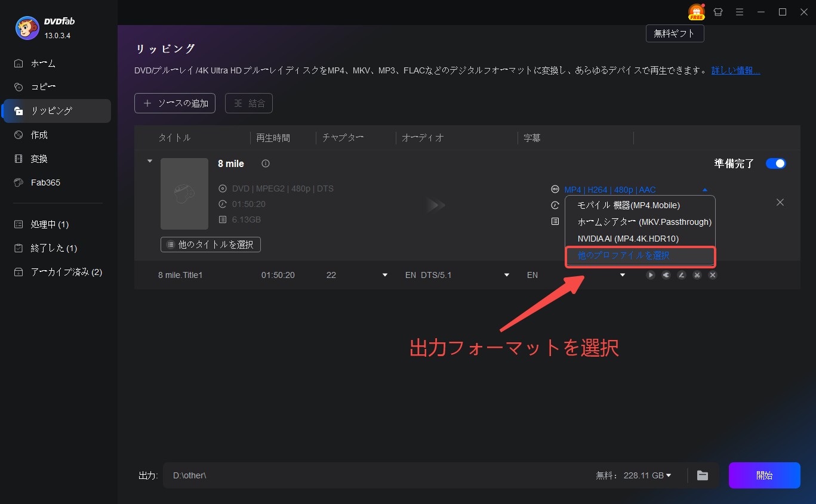Screen dimensions: 816x504
Task: Open the output folder browse icon
Action: tap(703, 475)
